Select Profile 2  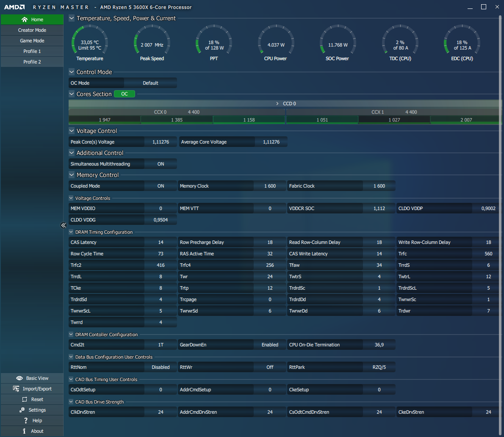(32, 62)
